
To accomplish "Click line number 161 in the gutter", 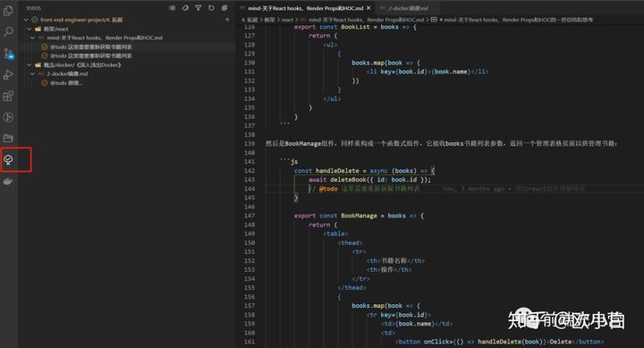I will tap(250, 342).
